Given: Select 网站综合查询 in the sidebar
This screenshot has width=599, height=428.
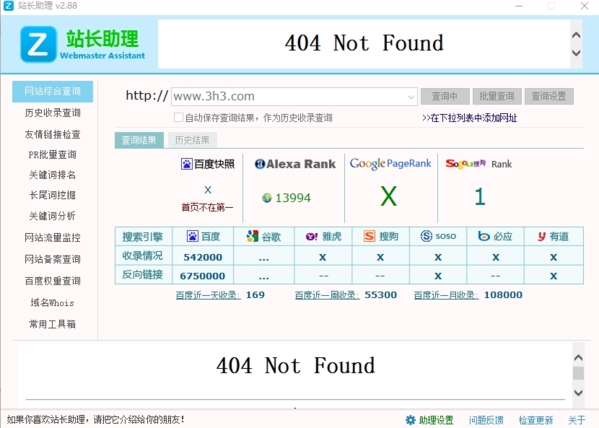Looking at the screenshot, I should click(53, 91).
